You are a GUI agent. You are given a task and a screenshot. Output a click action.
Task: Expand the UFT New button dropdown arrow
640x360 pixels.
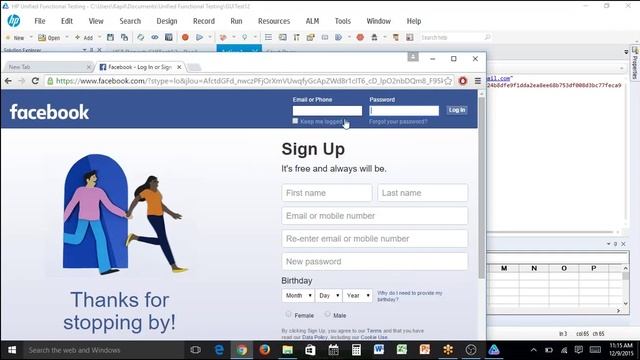[31, 38]
